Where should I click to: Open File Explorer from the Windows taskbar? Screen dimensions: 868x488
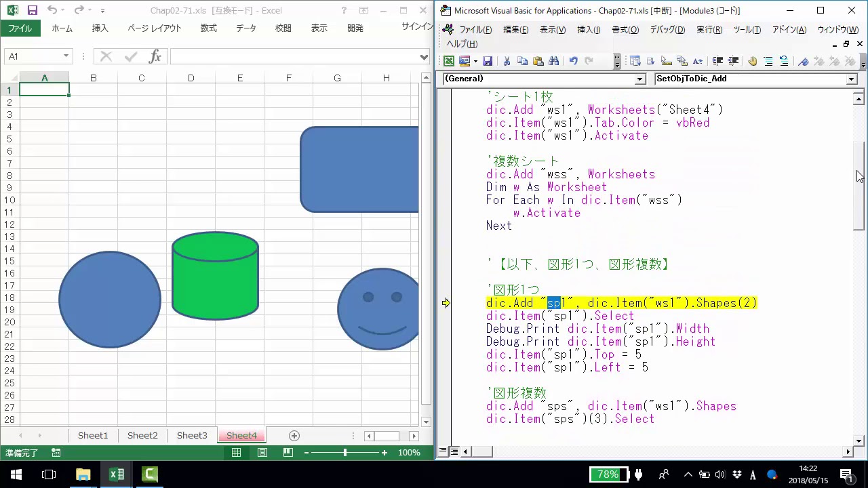tap(83, 474)
